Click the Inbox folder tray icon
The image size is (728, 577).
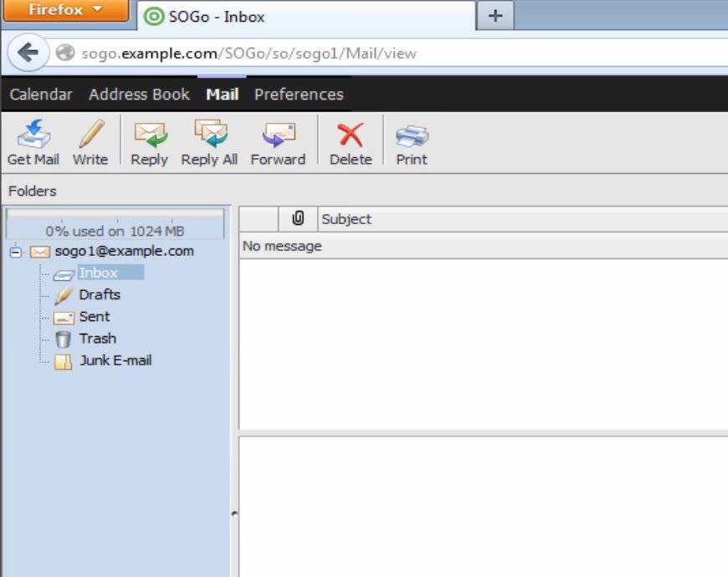[64, 275]
